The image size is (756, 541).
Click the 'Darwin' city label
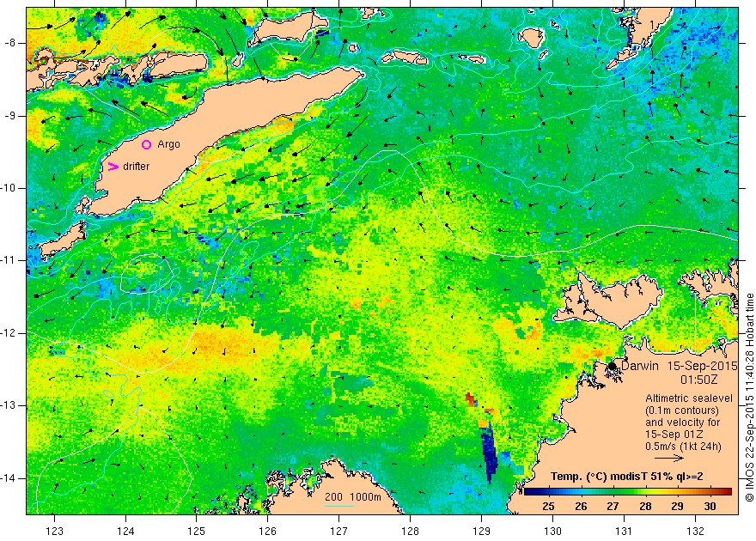coord(640,366)
